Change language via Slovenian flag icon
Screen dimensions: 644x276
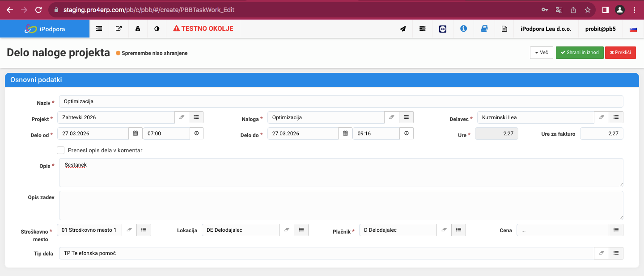pyautogui.click(x=633, y=29)
